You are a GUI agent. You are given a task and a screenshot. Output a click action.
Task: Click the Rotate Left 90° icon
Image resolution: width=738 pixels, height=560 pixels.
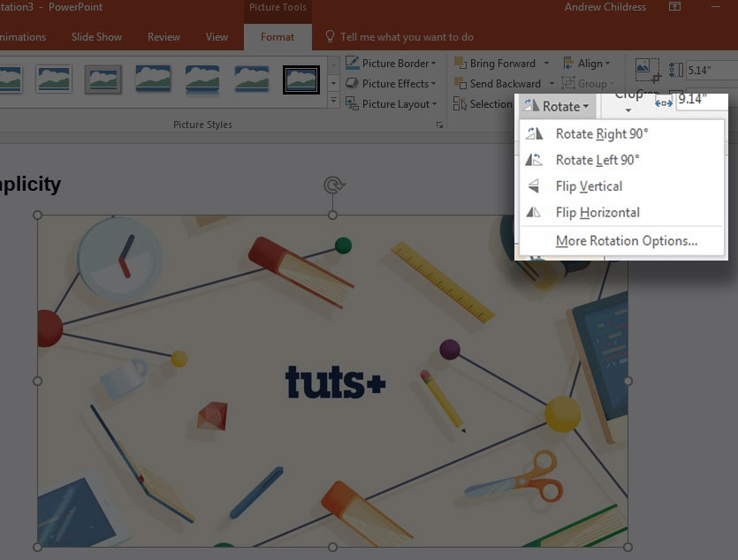[x=534, y=160]
